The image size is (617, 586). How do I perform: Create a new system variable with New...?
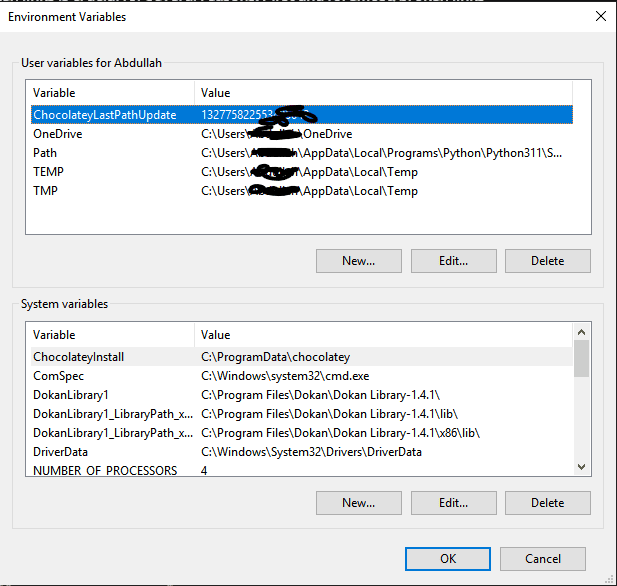click(358, 503)
